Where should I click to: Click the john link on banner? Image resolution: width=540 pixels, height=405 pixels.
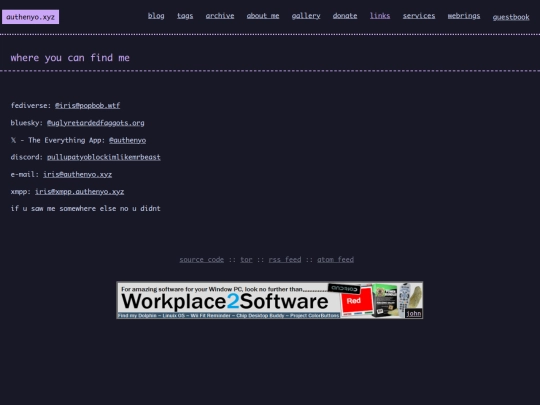[x=414, y=313]
